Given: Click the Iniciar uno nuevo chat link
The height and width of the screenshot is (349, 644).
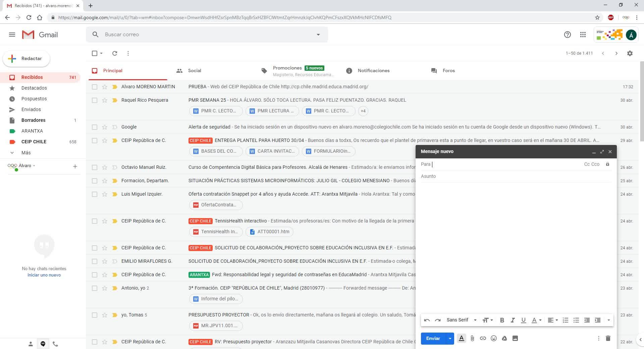Looking at the screenshot, I should coord(44,275).
